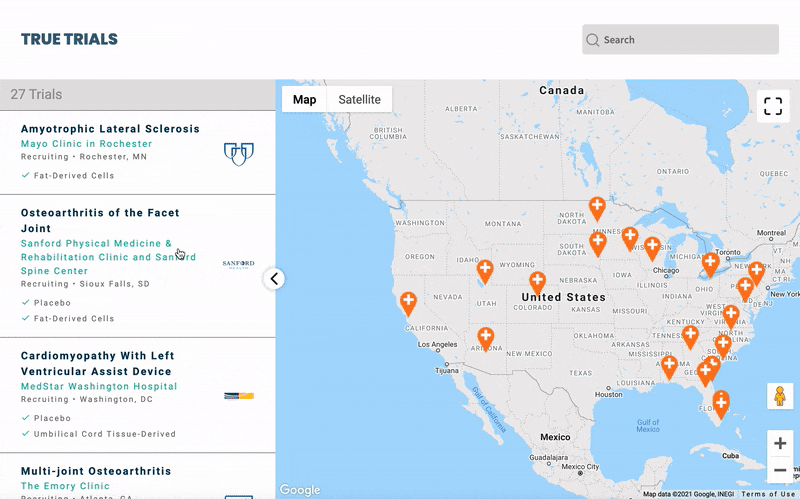The image size is (800, 499).
Task: Click map pin near Idaho-Utah border
Action: coord(485,271)
